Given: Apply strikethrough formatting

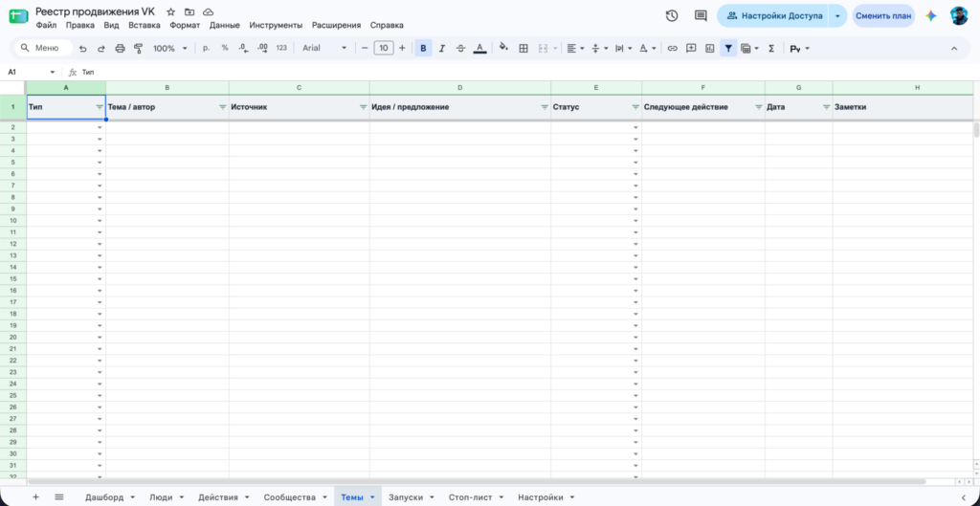Looking at the screenshot, I should click(x=460, y=48).
